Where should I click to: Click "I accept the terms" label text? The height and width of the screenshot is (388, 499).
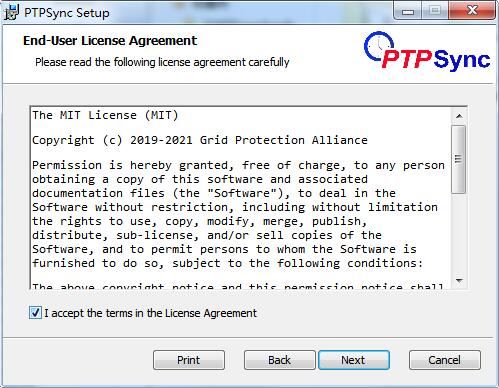[150, 313]
